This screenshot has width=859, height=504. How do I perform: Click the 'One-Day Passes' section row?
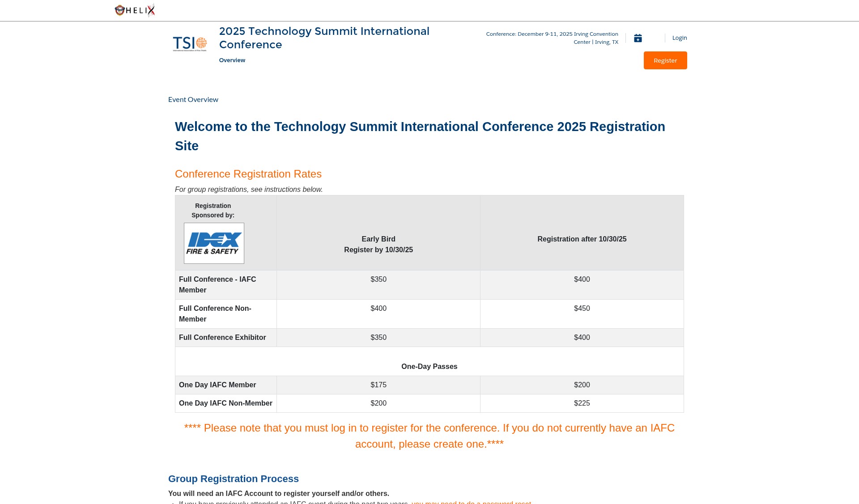pyautogui.click(x=429, y=361)
